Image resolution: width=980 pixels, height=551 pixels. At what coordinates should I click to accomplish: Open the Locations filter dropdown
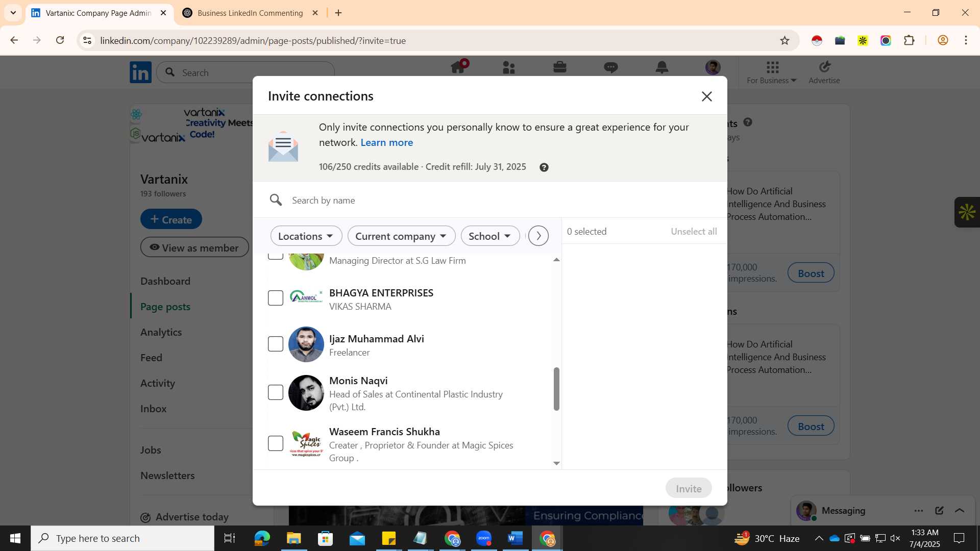[x=306, y=236]
